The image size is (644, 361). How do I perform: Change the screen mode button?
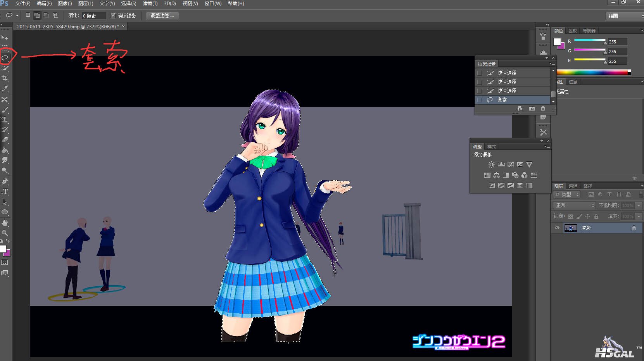(5, 273)
